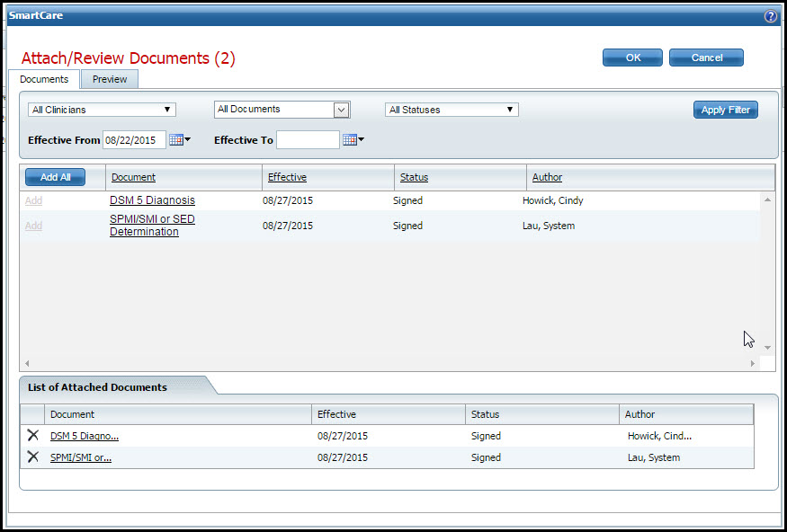
Task: Open the SPMI/SMI or SED Determination link
Action: [152, 226]
